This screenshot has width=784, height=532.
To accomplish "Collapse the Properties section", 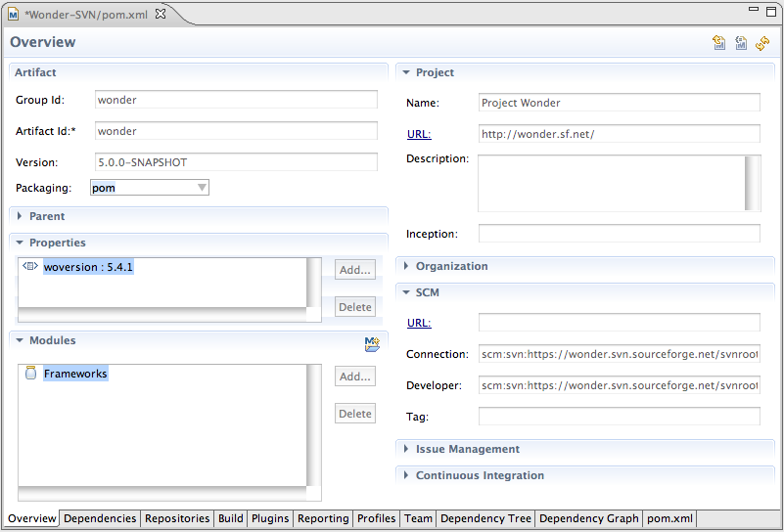I will pos(20,243).
